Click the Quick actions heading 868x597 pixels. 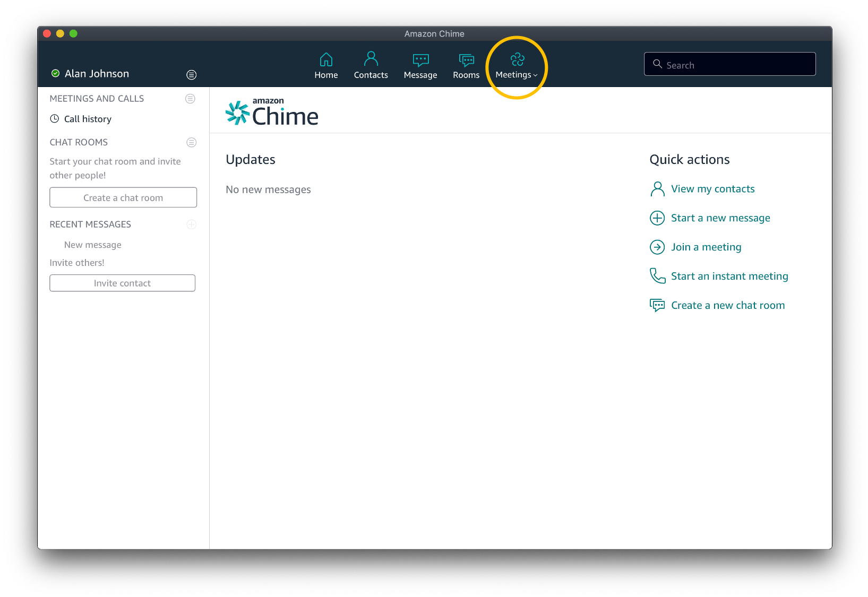[x=690, y=160]
